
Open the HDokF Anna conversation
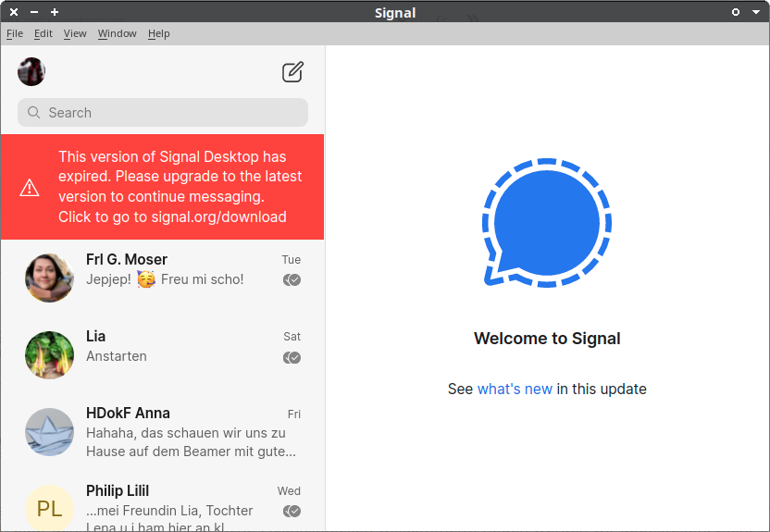[x=190, y=432]
